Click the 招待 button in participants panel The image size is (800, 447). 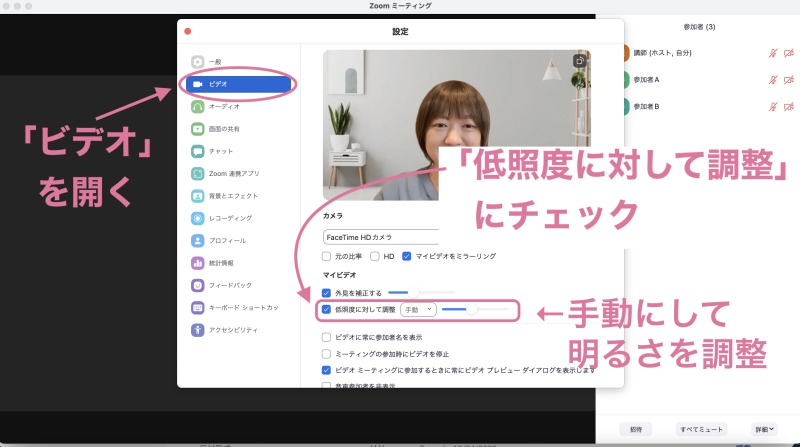pyautogui.click(x=636, y=430)
